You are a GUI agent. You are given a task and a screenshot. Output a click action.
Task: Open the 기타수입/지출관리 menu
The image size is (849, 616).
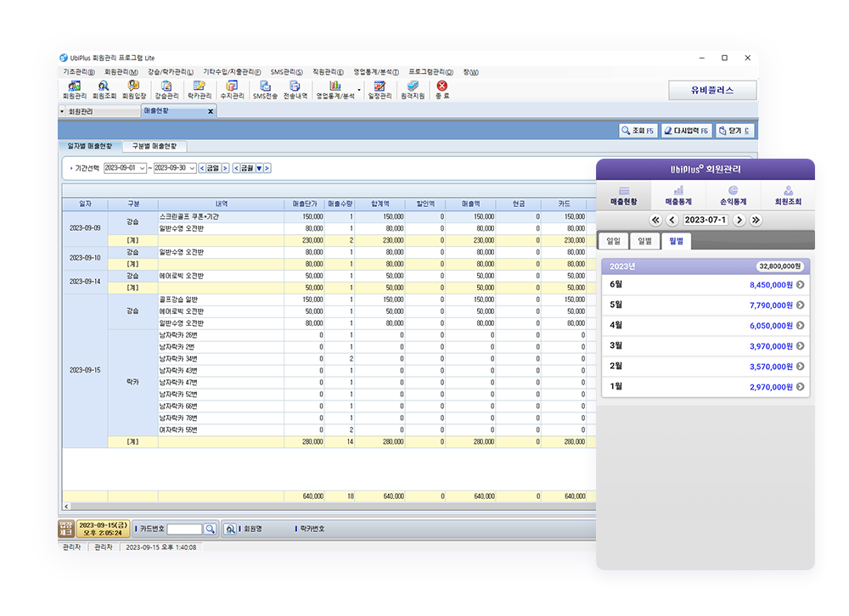[232, 72]
